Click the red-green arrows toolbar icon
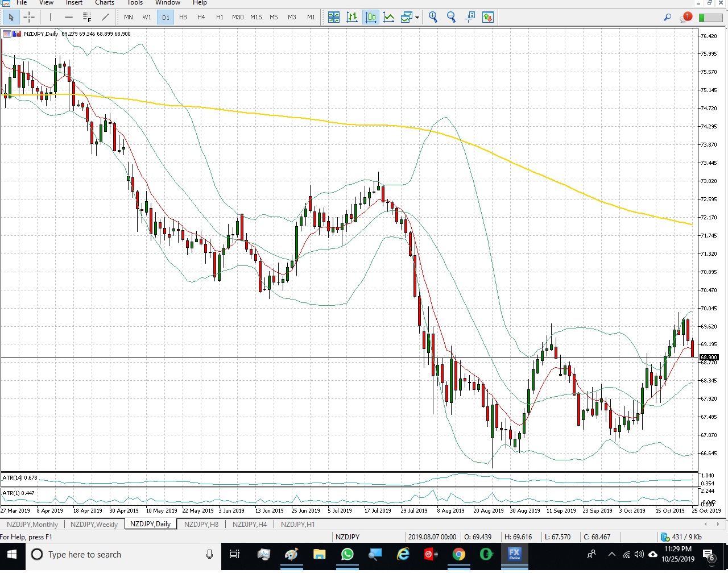728x582 pixels. click(488, 17)
